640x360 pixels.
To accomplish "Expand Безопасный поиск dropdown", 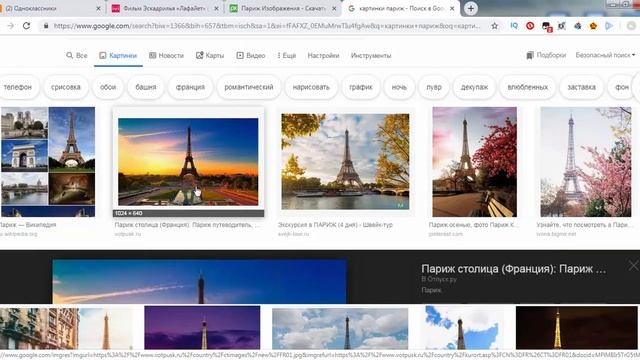I will 605,55.
